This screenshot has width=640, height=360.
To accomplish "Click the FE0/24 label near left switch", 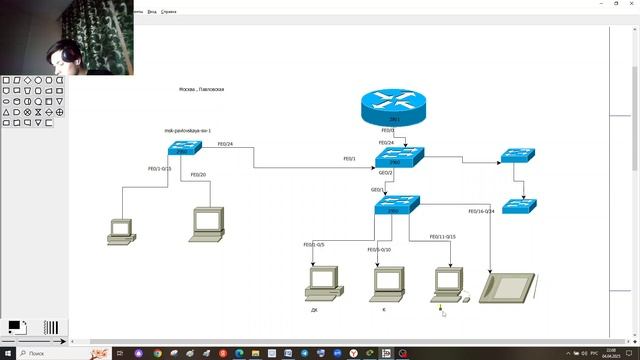I will coord(225,144).
